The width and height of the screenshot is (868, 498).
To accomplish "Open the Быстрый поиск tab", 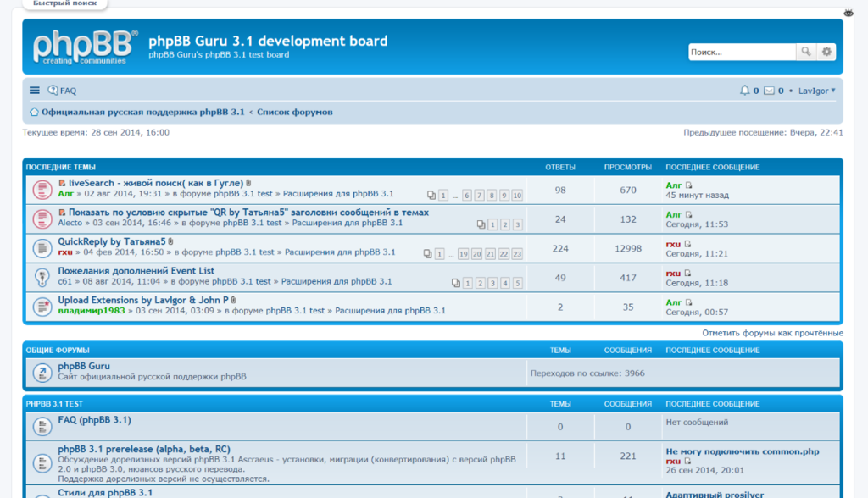I will [x=64, y=3].
